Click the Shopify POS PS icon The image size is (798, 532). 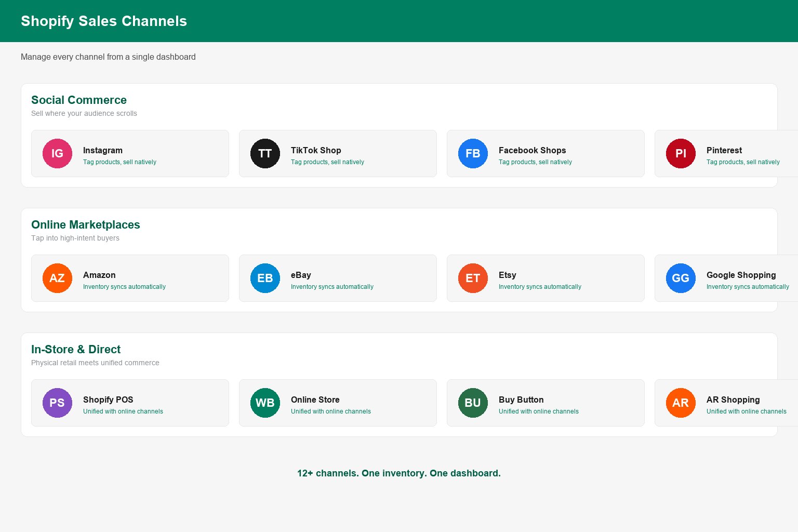[57, 403]
